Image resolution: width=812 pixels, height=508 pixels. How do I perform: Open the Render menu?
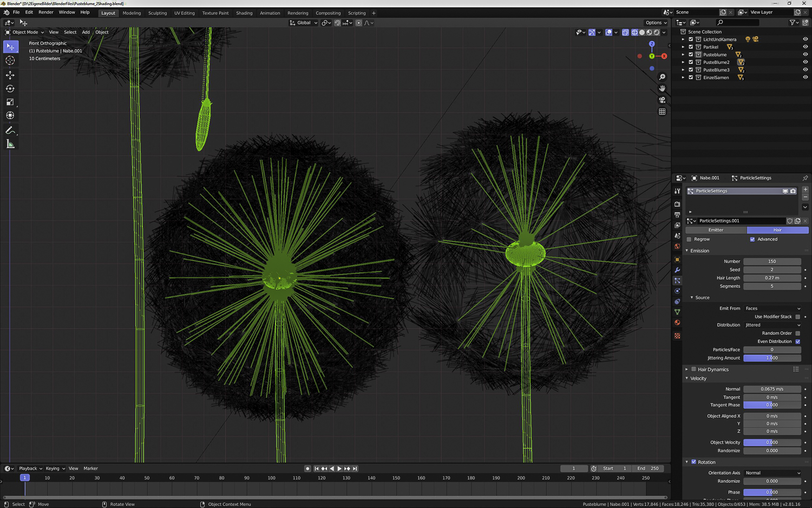click(x=46, y=12)
